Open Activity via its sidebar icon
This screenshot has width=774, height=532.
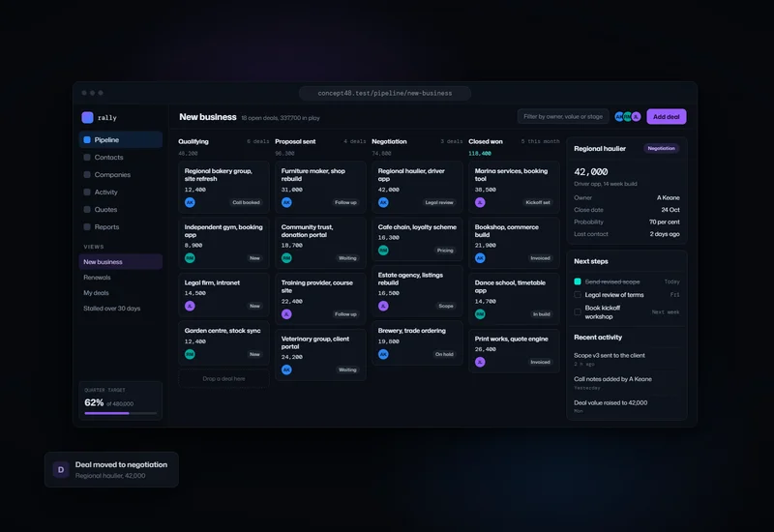coord(87,192)
